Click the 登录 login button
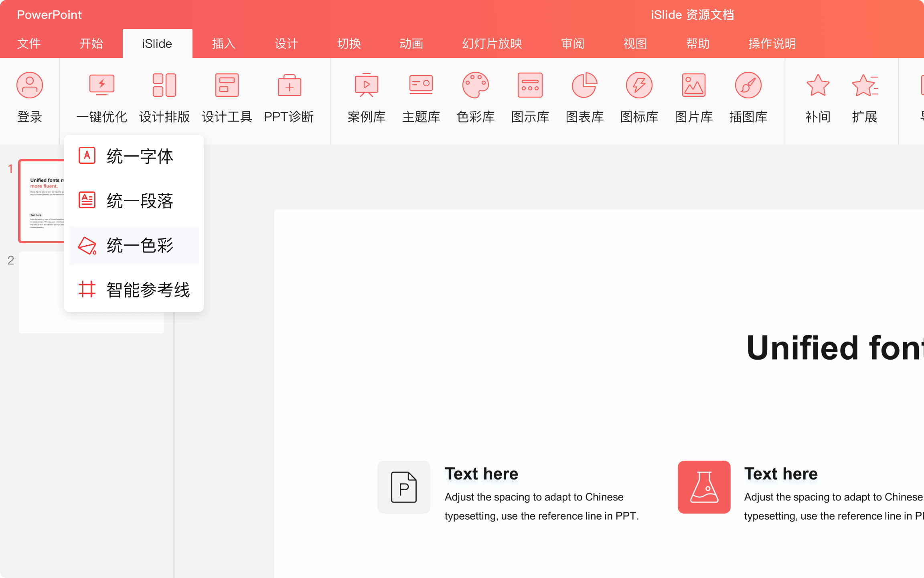This screenshot has height=578, width=924. (29, 98)
